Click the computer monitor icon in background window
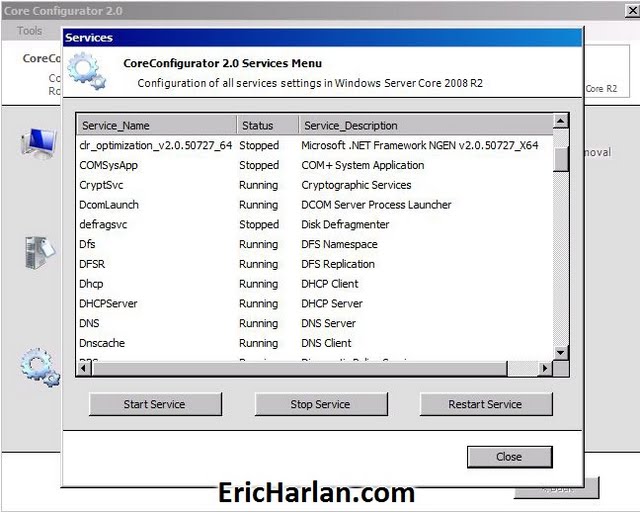Viewport: 640px width, 512px height. pyautogui.click(x=39, y=143)
